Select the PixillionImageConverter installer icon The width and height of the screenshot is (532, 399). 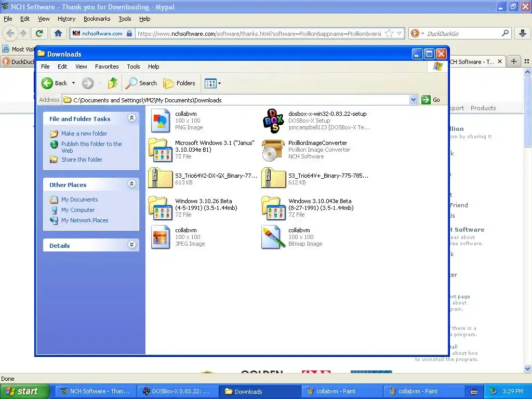[x=273, y=150]
